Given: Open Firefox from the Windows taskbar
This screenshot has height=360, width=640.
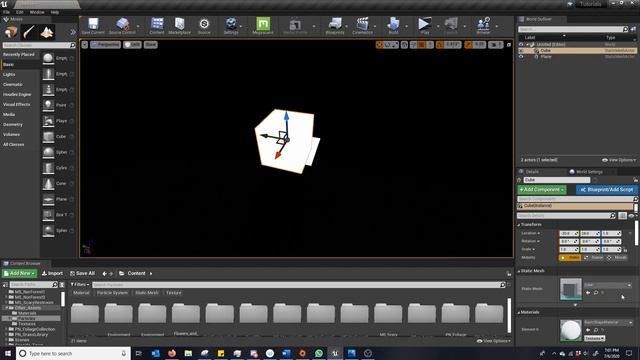Looking at the screenshot, I should (172, 353).
